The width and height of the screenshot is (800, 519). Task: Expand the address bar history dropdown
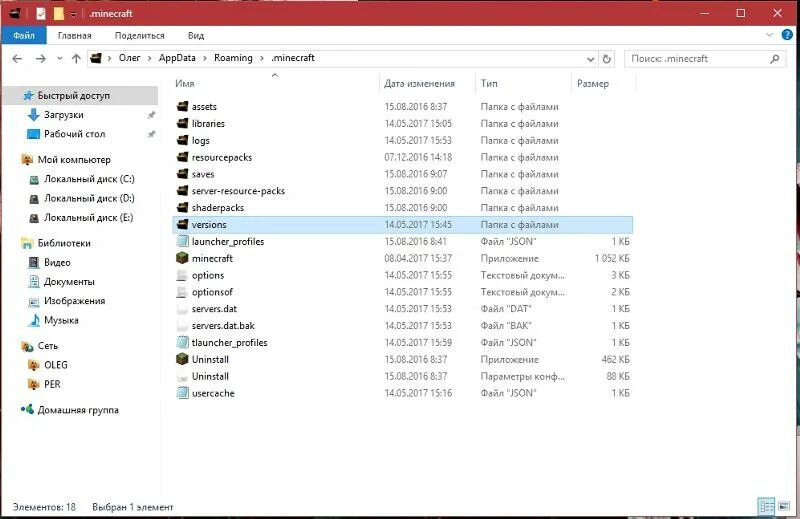pyautogui.click(x=590, y=59)
